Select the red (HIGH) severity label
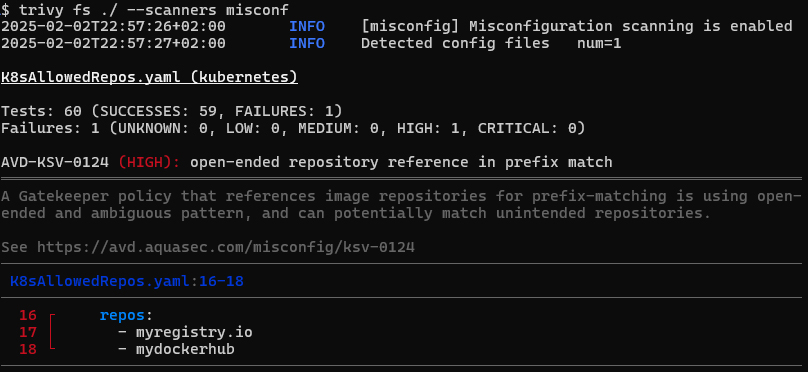The width and height of the screenshot is (808, 372). [149, 162]
